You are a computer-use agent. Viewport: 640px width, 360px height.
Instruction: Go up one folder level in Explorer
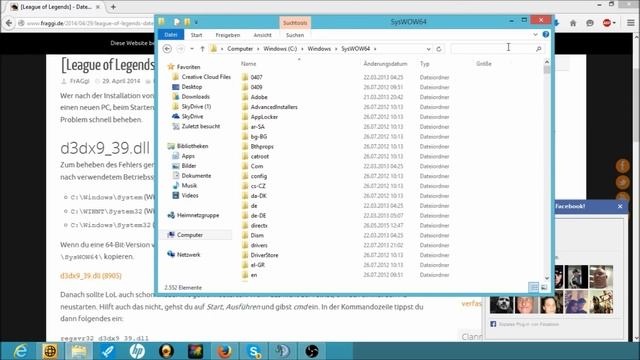click(x=202, y=49)
